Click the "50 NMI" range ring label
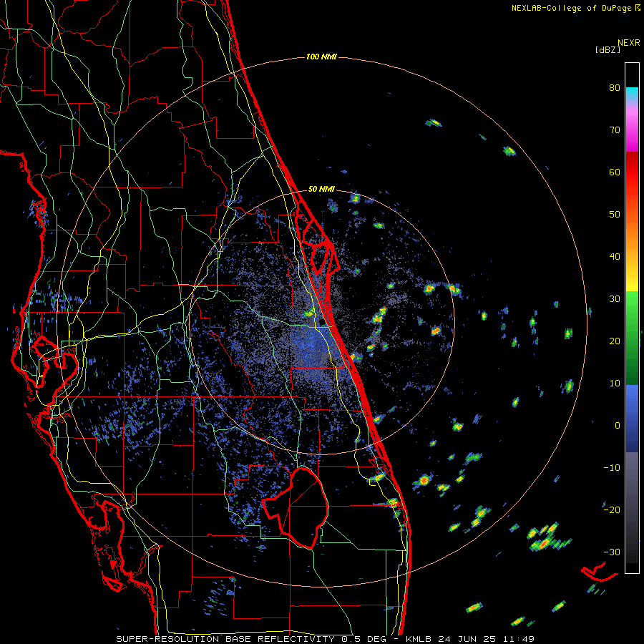The width and height of the screenshot is (644, 644). pos(321,190)
